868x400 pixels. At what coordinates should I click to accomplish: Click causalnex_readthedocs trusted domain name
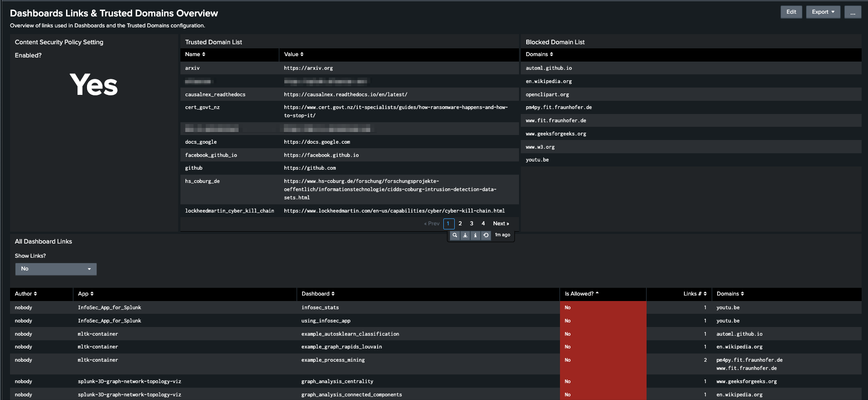click(215, 94)
